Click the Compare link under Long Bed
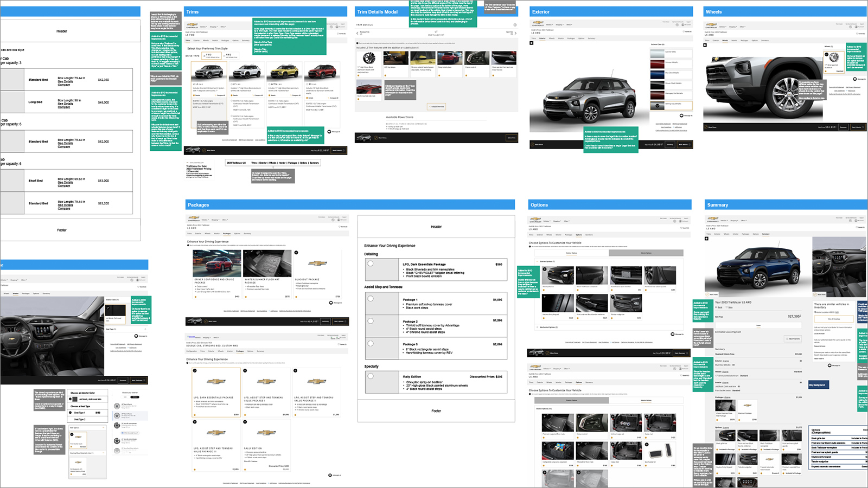The height and width of the screenshot is (488, 868). click(64, 107)
